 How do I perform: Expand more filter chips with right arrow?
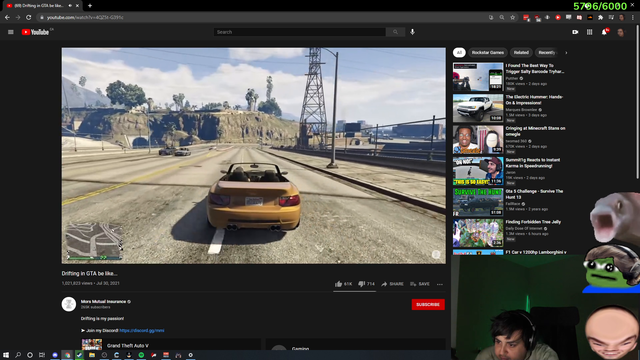point(566,52)
